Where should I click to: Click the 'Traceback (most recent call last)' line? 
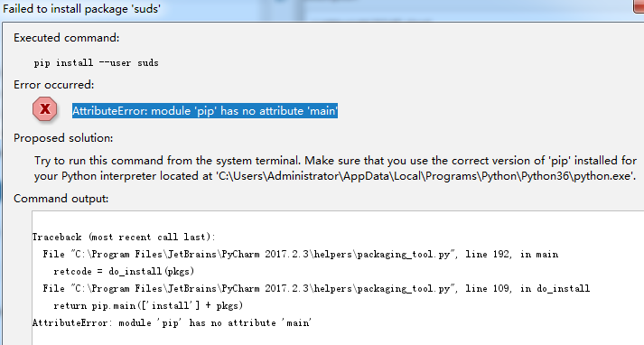pos(124,238)
